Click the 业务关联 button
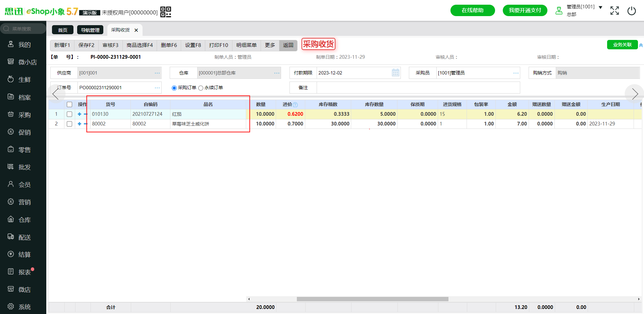The width and height of the screenshot is (644, 314). click(622, 45)
